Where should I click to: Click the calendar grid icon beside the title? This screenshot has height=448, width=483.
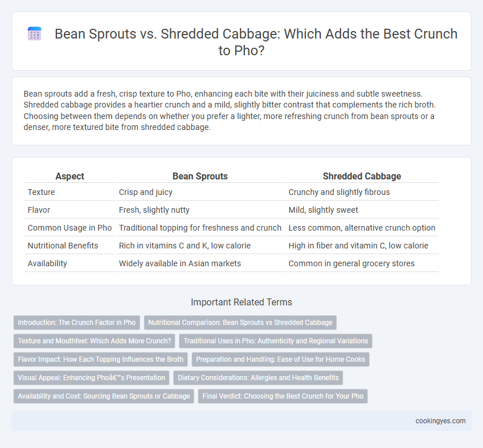click(34, 33)
